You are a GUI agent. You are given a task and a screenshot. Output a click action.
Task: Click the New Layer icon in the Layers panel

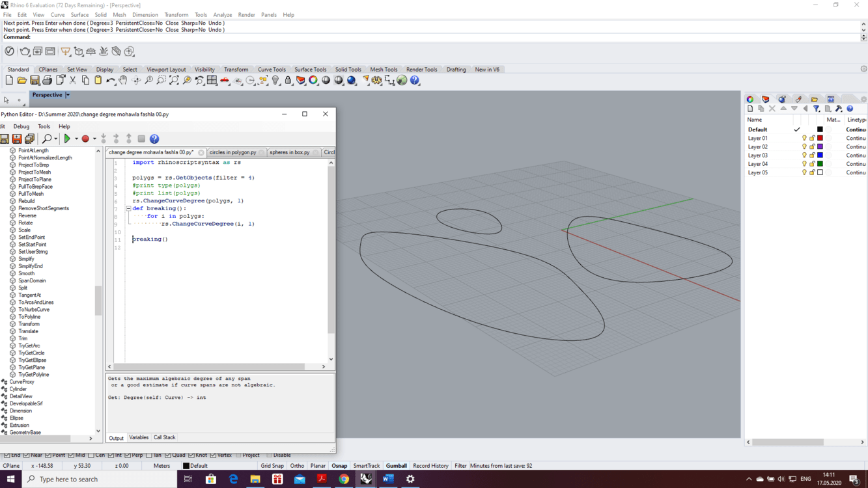[749, 109]
